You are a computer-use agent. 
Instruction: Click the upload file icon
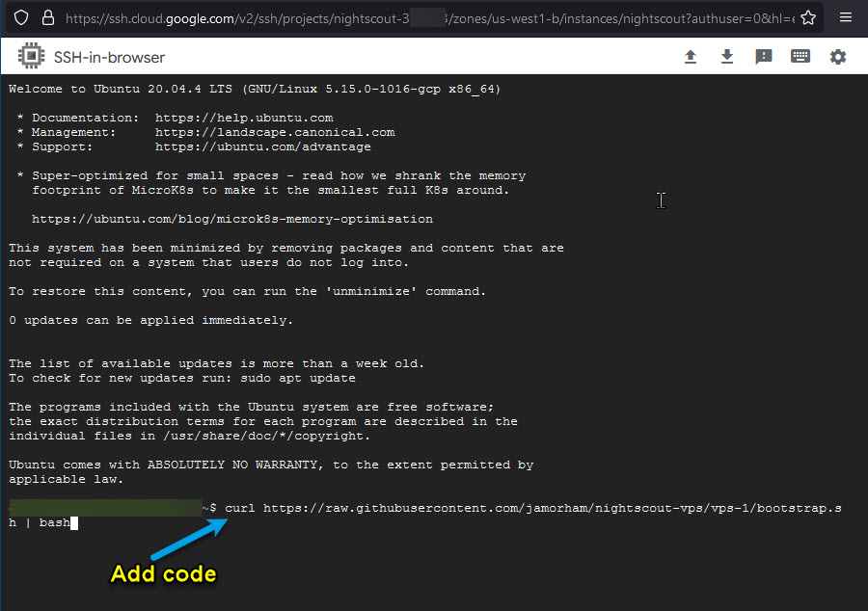click(x=691, y=57)
